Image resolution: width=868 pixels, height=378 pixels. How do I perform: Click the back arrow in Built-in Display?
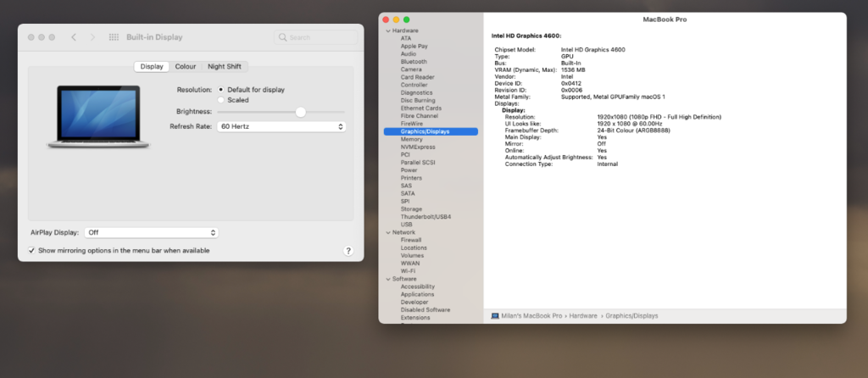[74, 37]
